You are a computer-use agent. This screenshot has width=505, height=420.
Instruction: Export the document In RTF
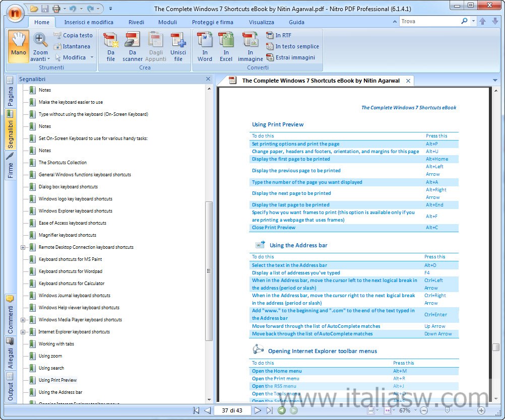click(x=279, y=35)
